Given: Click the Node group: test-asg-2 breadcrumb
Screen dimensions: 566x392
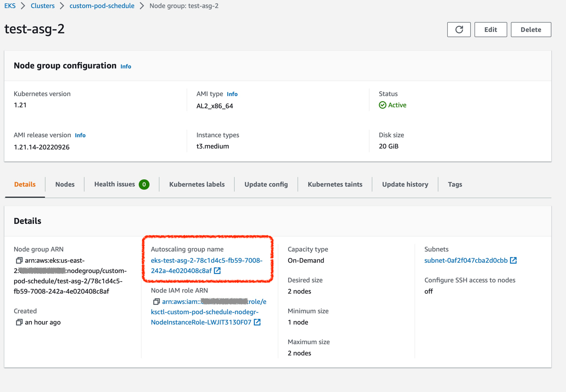Looking at the screenshot, I should [184, 6].
